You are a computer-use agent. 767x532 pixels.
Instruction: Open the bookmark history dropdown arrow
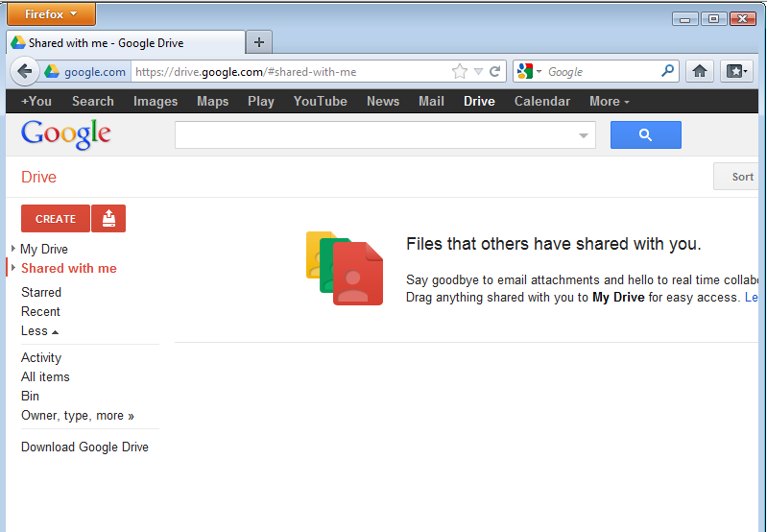(478, 72)
